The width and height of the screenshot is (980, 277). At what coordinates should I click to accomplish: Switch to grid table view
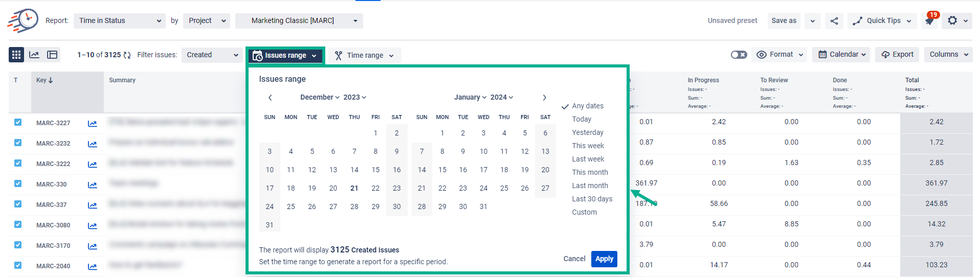[16, 55]
